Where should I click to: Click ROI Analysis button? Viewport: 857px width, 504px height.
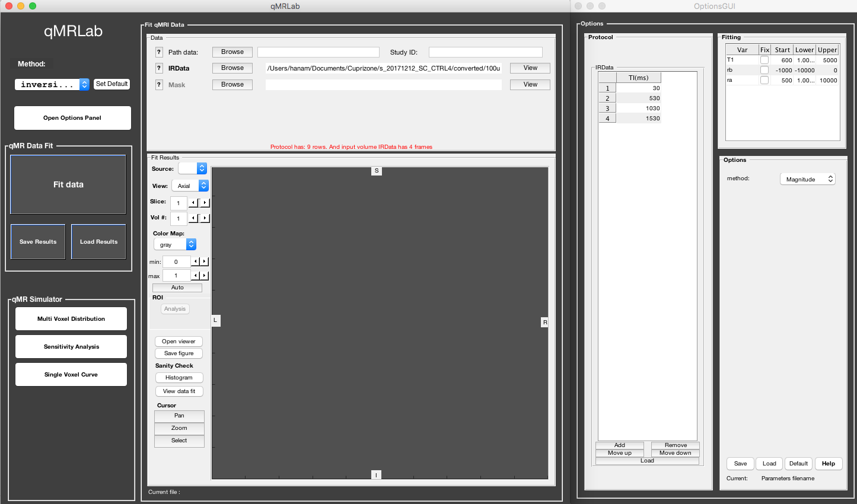tap(175, 309)
